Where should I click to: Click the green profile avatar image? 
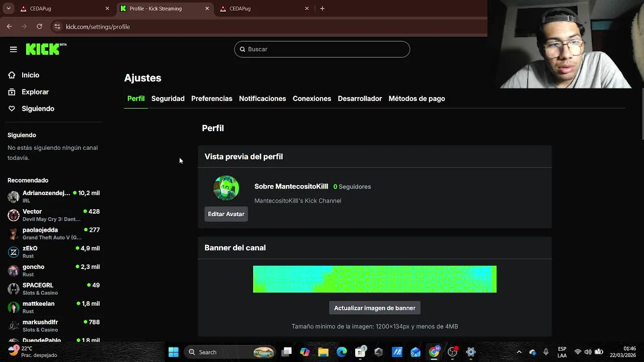click(x=226, y=188)
